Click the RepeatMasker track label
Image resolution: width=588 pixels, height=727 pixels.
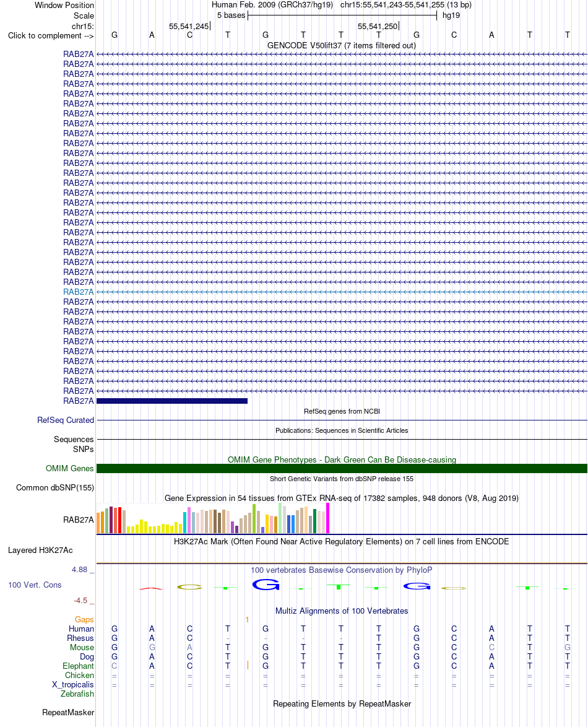coord(68,712)
